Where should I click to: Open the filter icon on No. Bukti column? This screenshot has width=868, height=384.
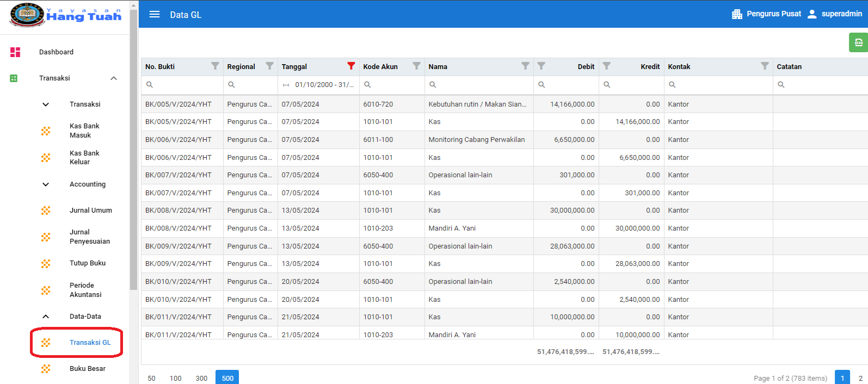point(215,66)
